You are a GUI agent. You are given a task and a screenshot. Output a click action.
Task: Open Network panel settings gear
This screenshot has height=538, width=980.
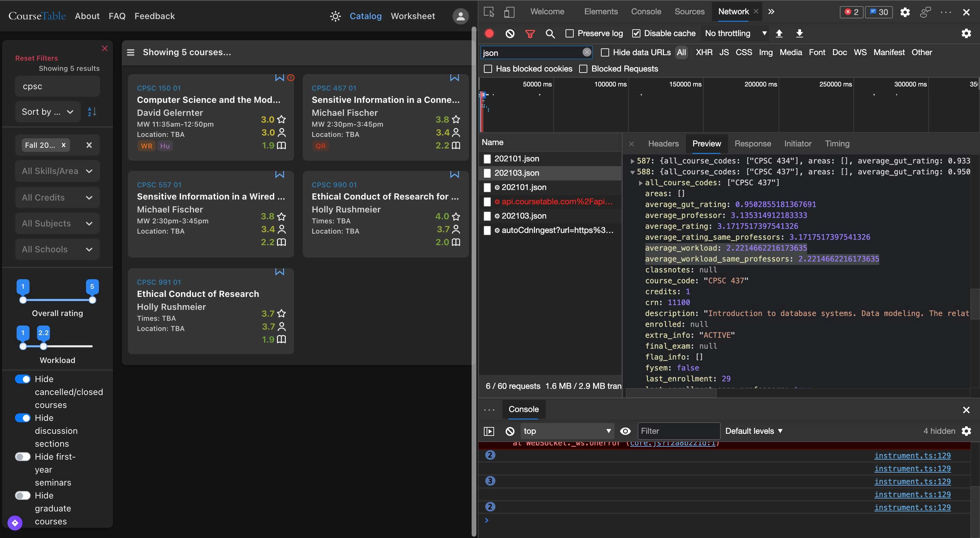pos(966,33)
